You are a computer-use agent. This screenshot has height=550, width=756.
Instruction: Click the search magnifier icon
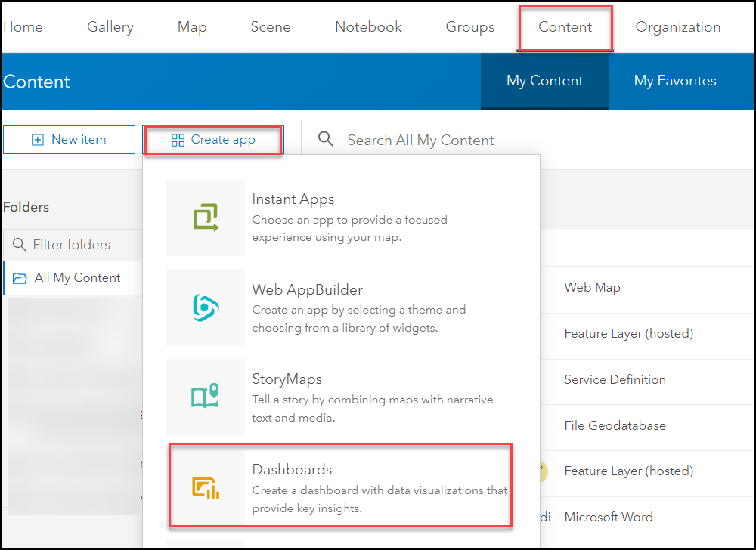[326, 139]
